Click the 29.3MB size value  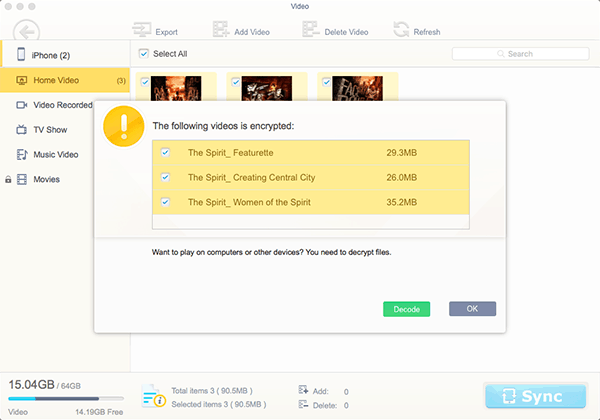point(401,153)
